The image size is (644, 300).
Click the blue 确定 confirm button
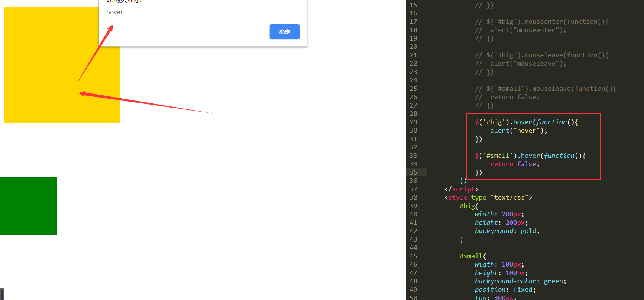[284, 32]
